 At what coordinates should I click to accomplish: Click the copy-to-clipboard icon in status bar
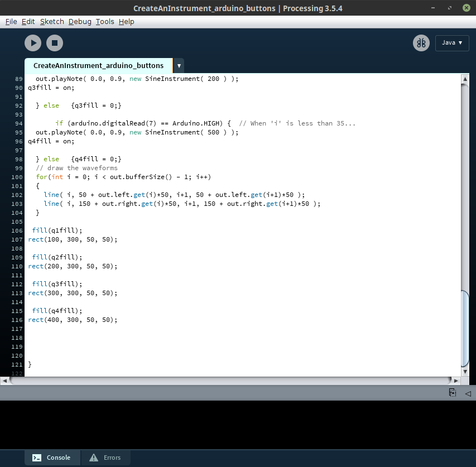(453, 392)
